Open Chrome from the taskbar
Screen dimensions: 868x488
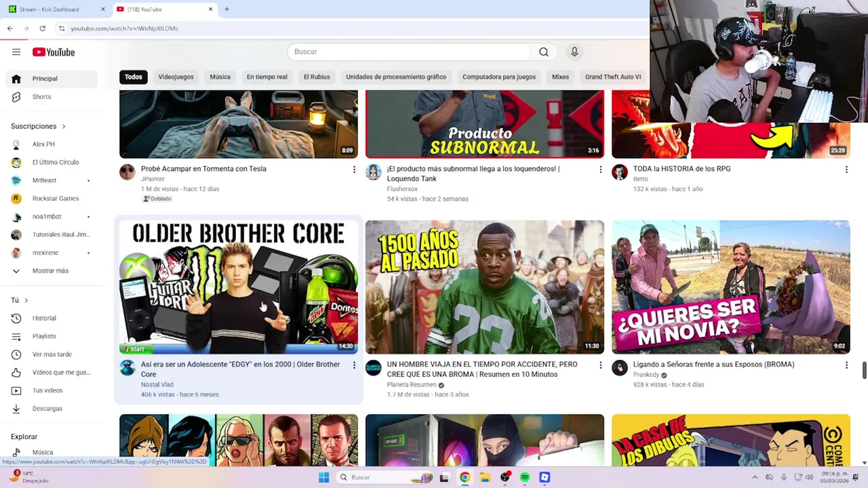[465, 477]
